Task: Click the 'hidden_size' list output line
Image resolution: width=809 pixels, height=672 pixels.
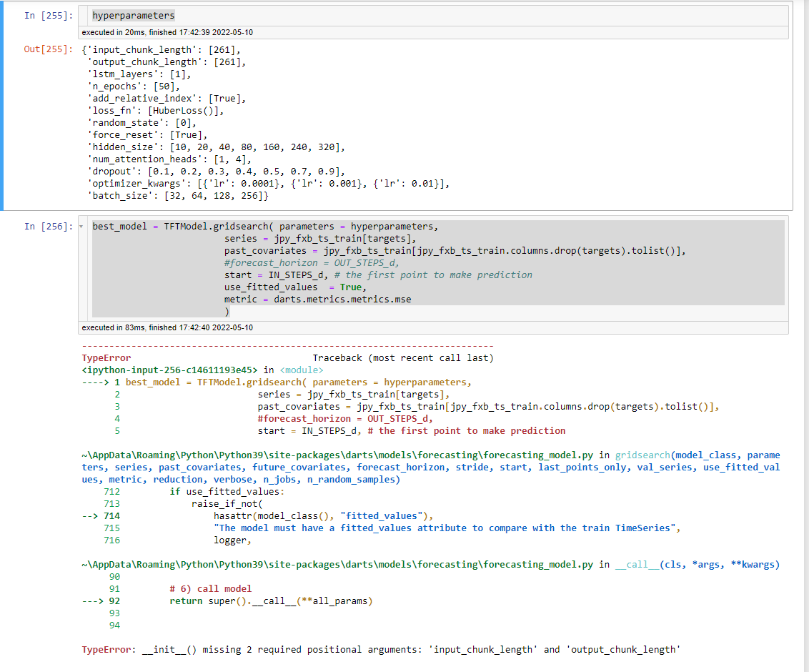Action: pos(216,147)
